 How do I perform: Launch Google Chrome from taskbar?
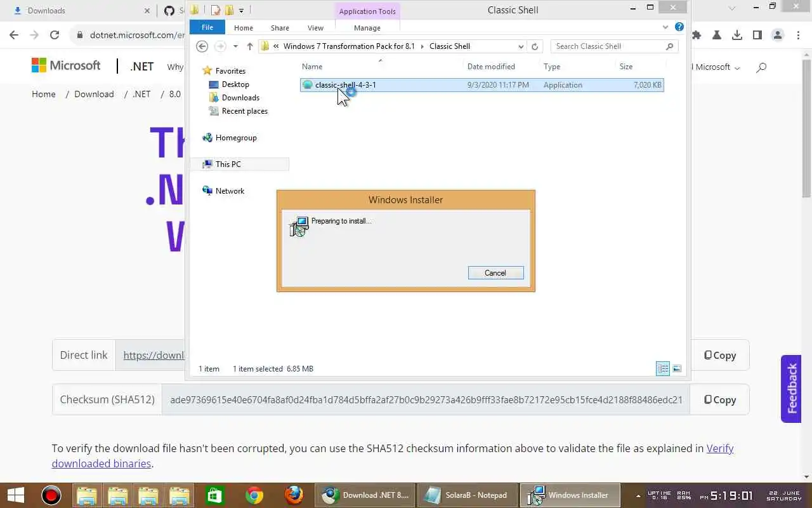254,495
